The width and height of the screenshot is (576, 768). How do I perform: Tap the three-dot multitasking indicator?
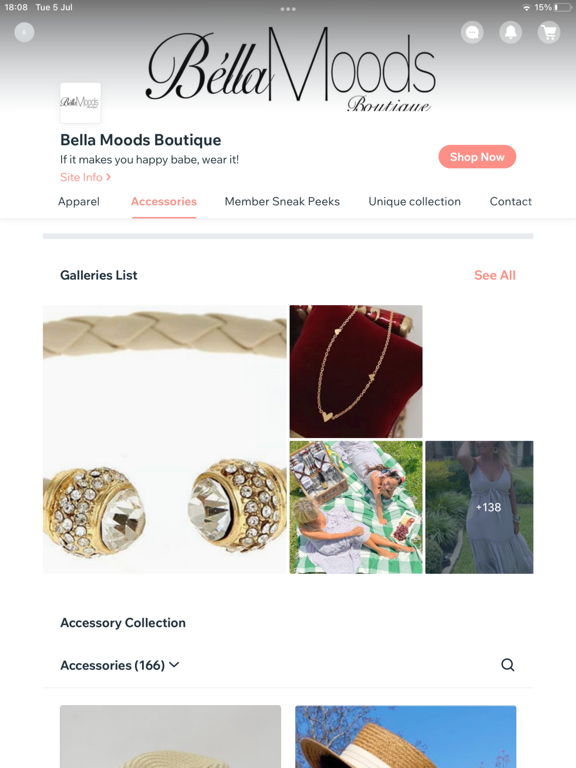288,9
